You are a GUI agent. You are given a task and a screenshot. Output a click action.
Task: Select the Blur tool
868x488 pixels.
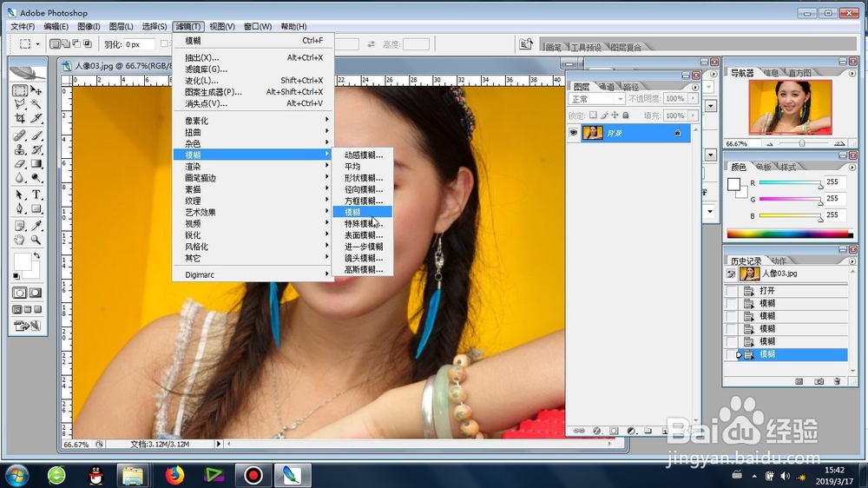20,178
